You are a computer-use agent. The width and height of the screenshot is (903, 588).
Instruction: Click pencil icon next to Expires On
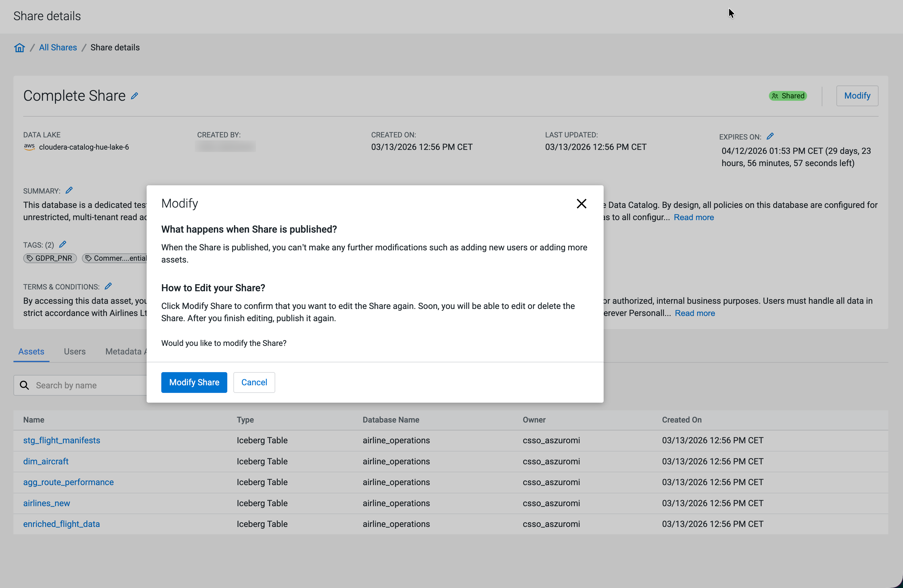[770, 136]
